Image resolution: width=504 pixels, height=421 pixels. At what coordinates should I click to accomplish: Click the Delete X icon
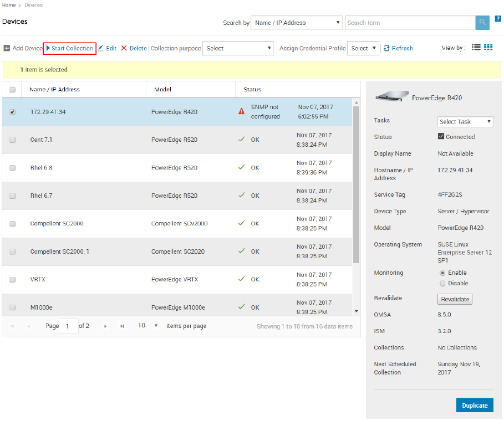point(124,48)
